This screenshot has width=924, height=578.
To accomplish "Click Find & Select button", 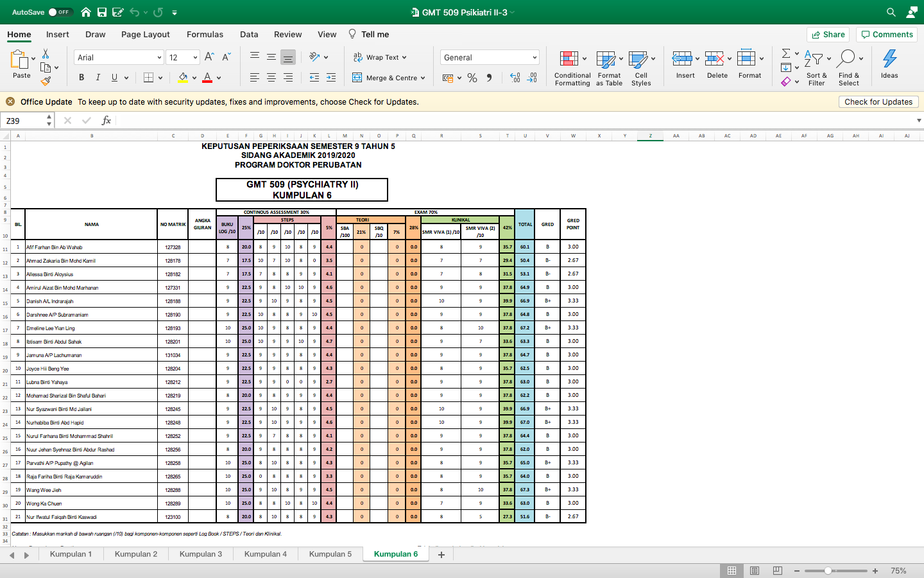I will click(849, 67).
